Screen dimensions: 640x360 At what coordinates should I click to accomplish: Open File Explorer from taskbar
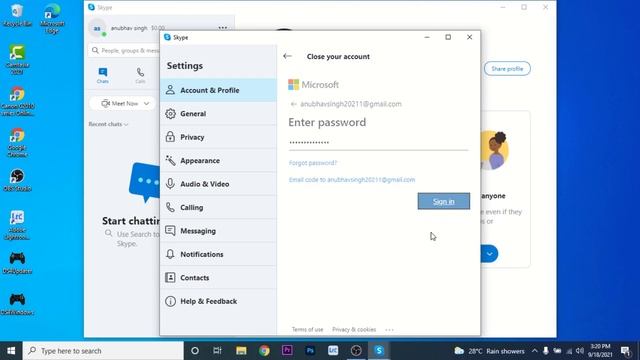tap(241, 351)
